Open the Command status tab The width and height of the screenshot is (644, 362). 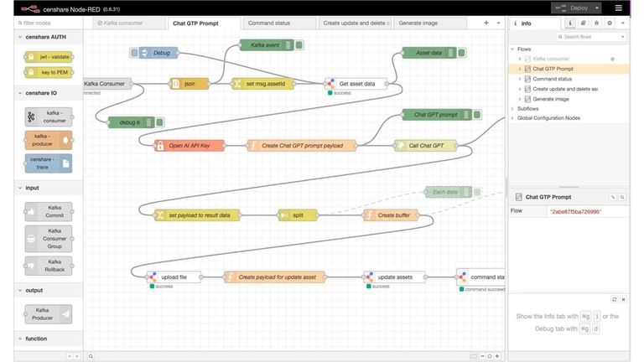coord(279,23)
